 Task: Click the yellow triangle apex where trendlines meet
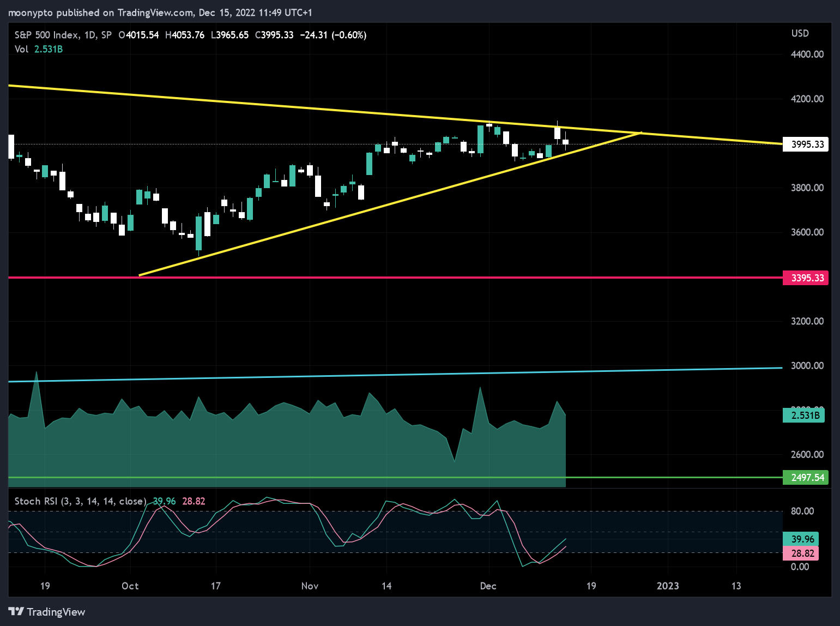click(642, 133)
